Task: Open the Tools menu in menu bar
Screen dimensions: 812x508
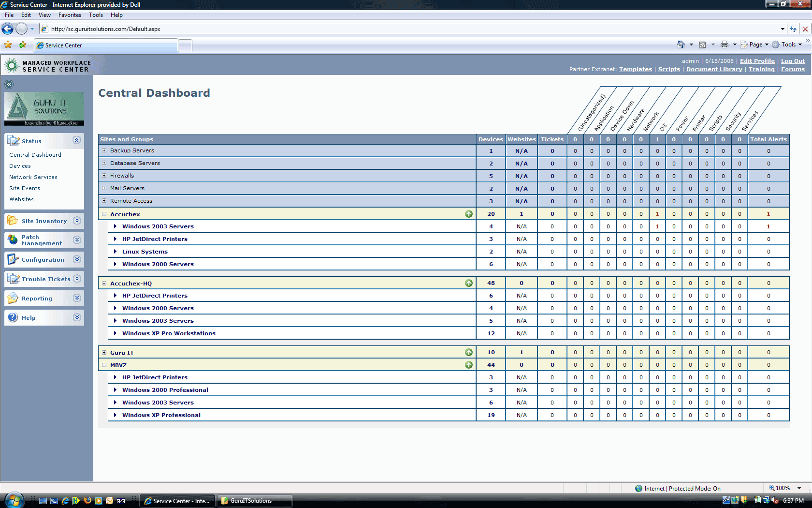Action: coord(96,15)
